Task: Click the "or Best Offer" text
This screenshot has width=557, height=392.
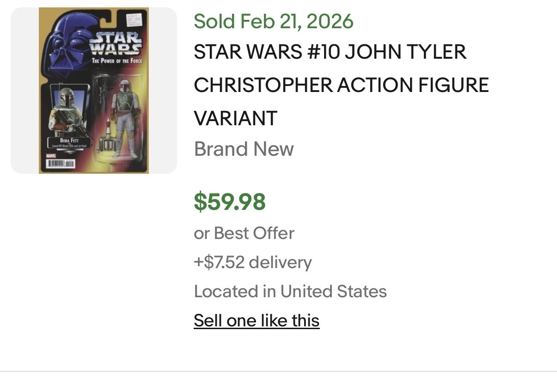Action: (244, 233)
